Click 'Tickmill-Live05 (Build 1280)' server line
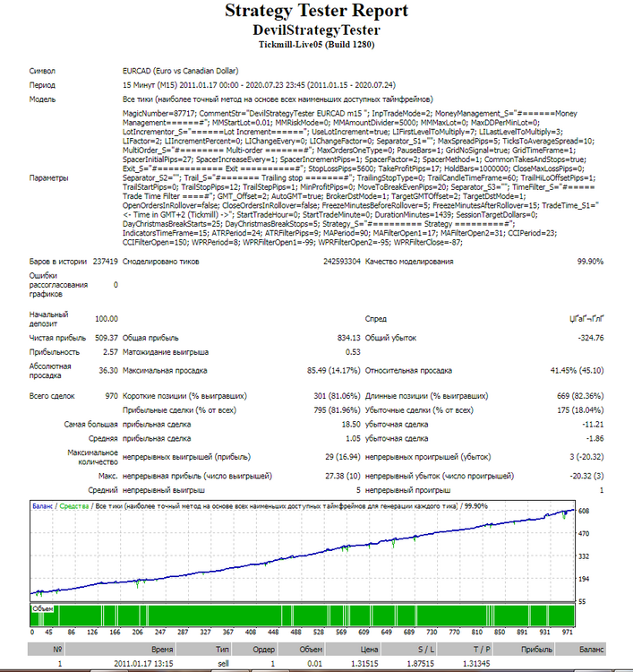This screenshot has height=672, width=633. [x=317, y=45]
